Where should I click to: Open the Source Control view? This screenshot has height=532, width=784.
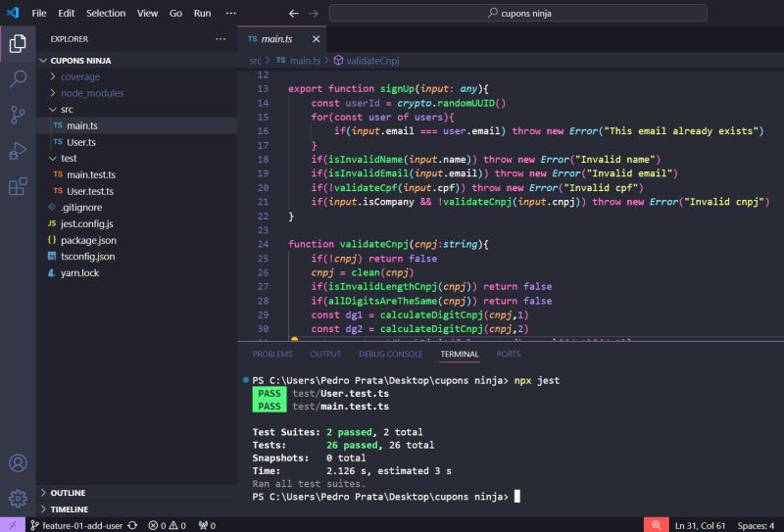18,115
